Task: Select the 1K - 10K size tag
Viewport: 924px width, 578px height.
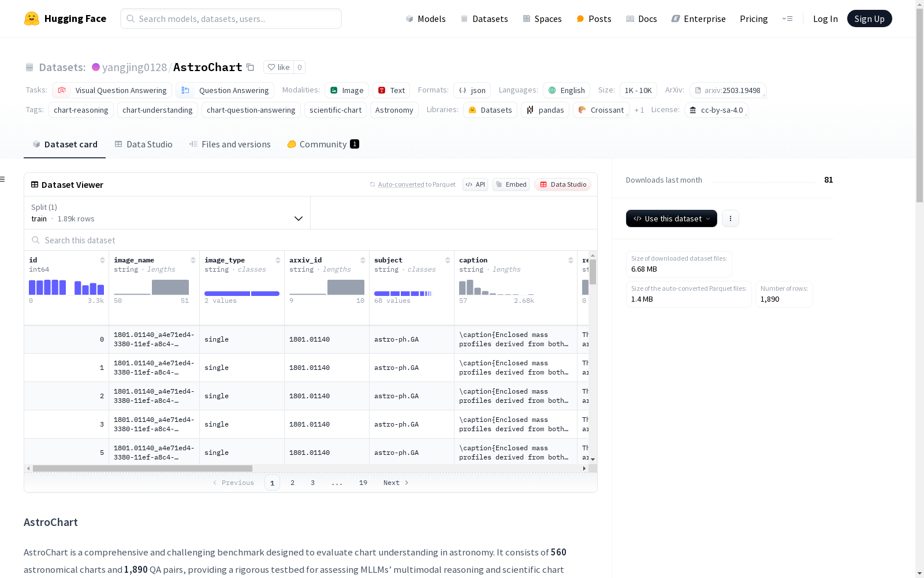Action: click(x=638, y=90)
